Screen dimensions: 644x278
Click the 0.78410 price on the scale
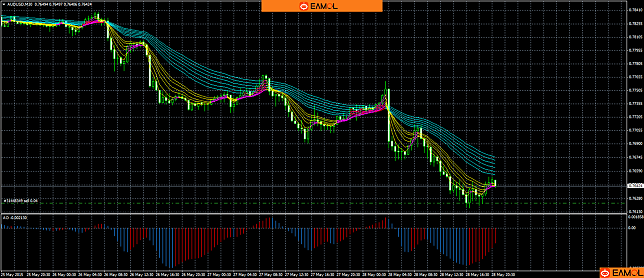(x=635, y=10)
